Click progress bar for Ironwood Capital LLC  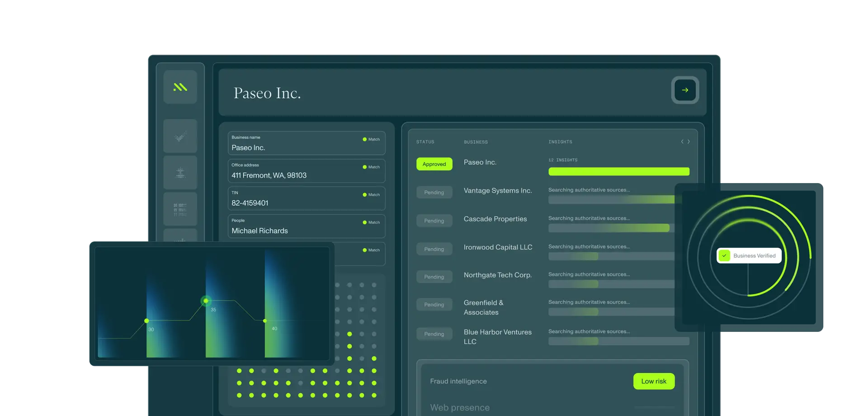click(x=611, y=256)
